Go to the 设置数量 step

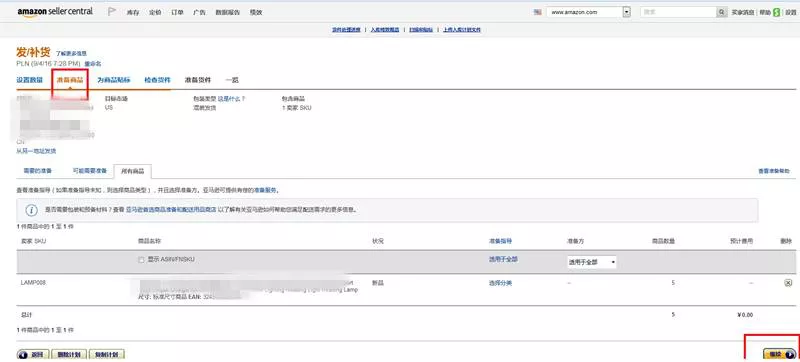pyautogui.click(x=30, y=80)
